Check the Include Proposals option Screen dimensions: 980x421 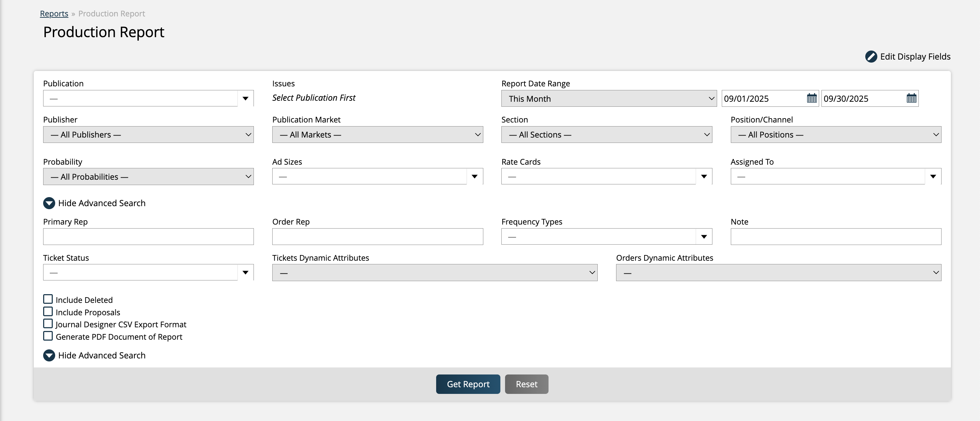[x=48, y=312]
